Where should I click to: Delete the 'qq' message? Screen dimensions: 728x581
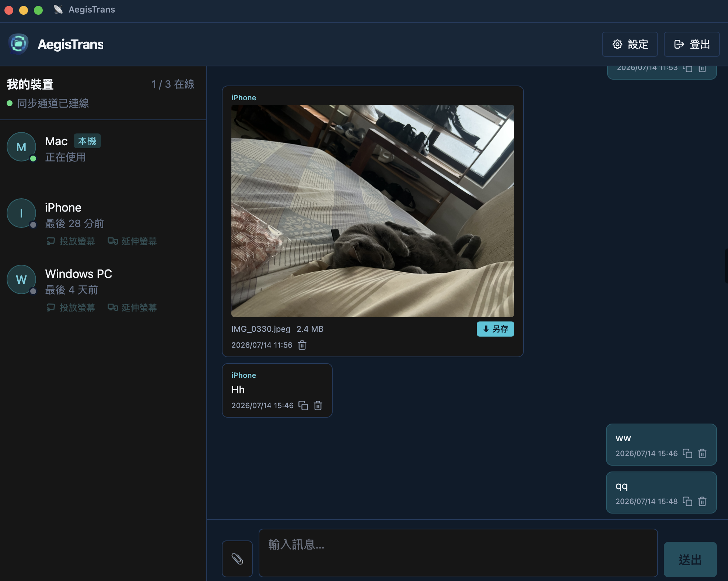click(702, 501)
